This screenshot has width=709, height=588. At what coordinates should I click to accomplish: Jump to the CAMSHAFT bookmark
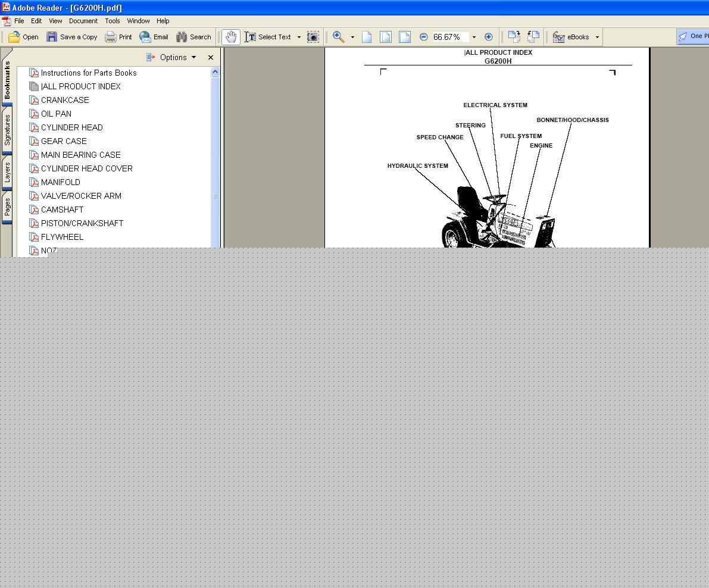(x=62, y=209)
